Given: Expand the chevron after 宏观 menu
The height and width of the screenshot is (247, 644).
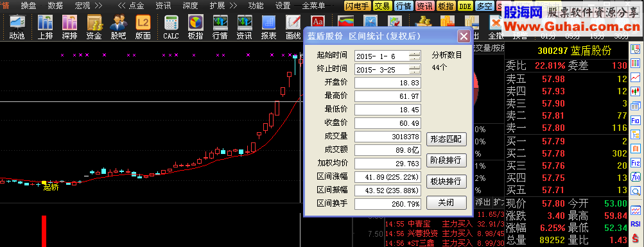Looking at the screenshot, I should pos(98,5).
